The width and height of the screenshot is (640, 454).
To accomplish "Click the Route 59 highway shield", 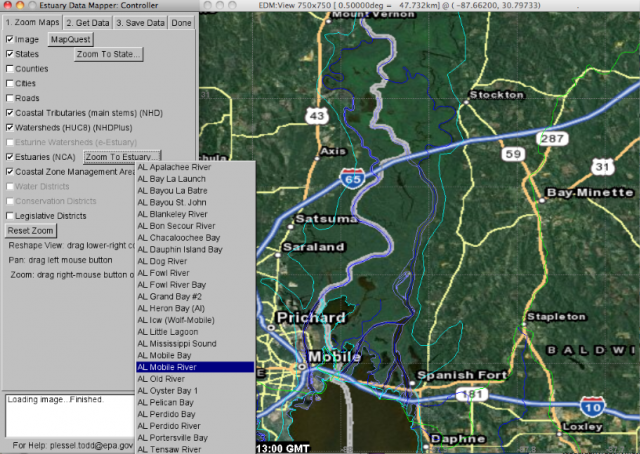I will coord(513,154).
